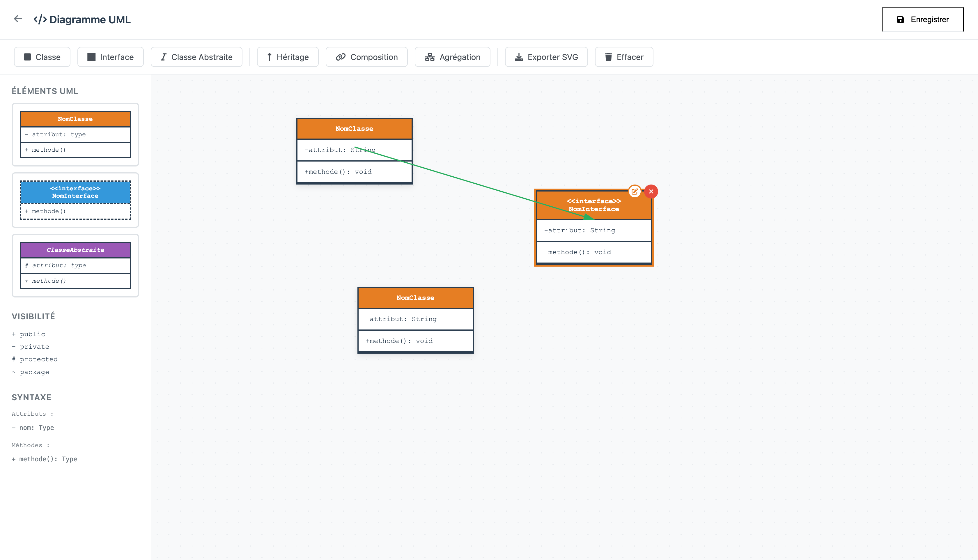The width and height of the screenshot is (978, 560).
Task: Select the Interface tool
Action: click(x=110, y=56)
